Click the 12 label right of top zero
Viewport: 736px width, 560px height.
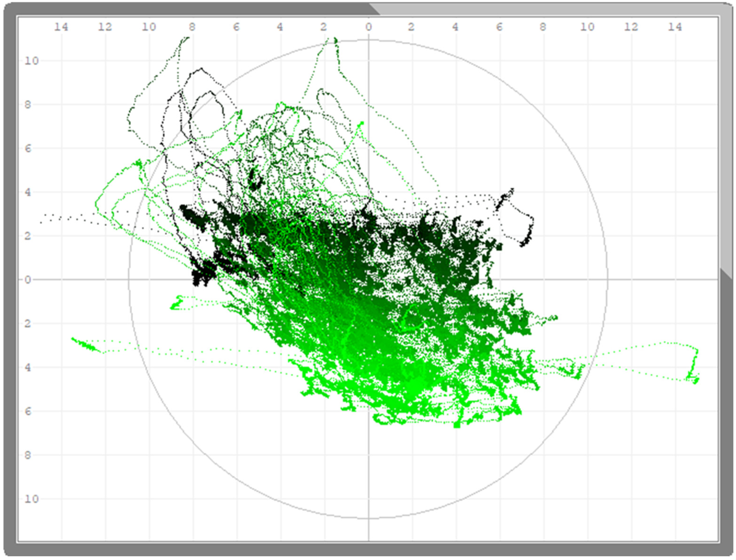pyautogui.click(x=631, y=27)
